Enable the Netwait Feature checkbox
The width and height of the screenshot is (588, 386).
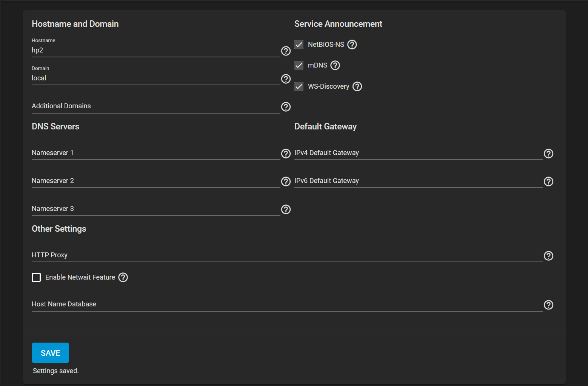click(36, 277)
